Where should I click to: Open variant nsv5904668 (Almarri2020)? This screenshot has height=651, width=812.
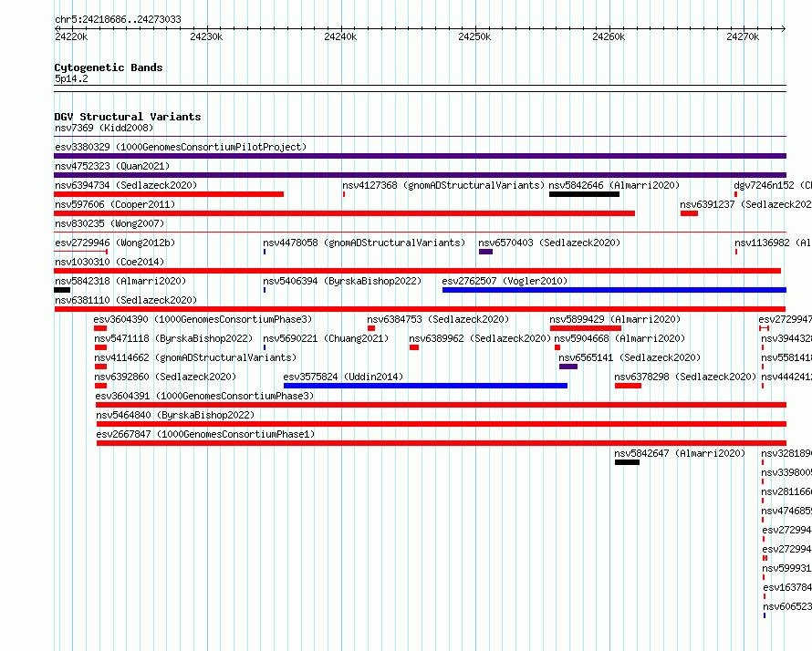tap(619, 338)
